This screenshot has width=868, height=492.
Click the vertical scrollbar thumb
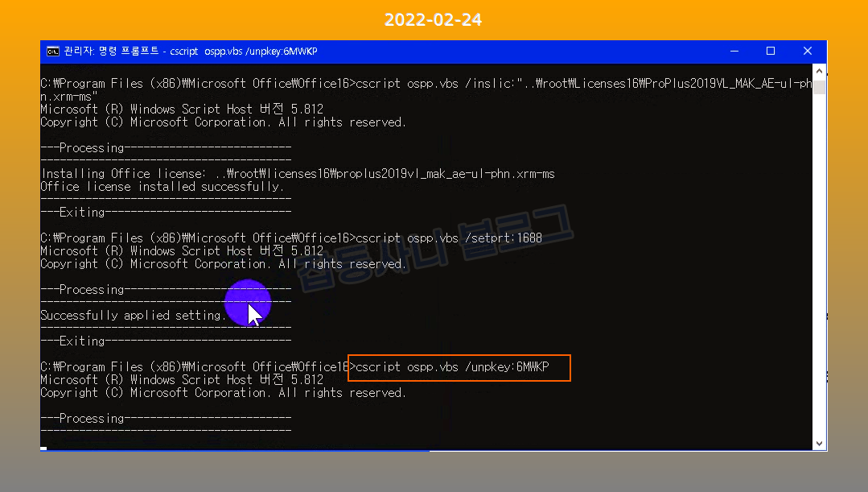point(819,87)
